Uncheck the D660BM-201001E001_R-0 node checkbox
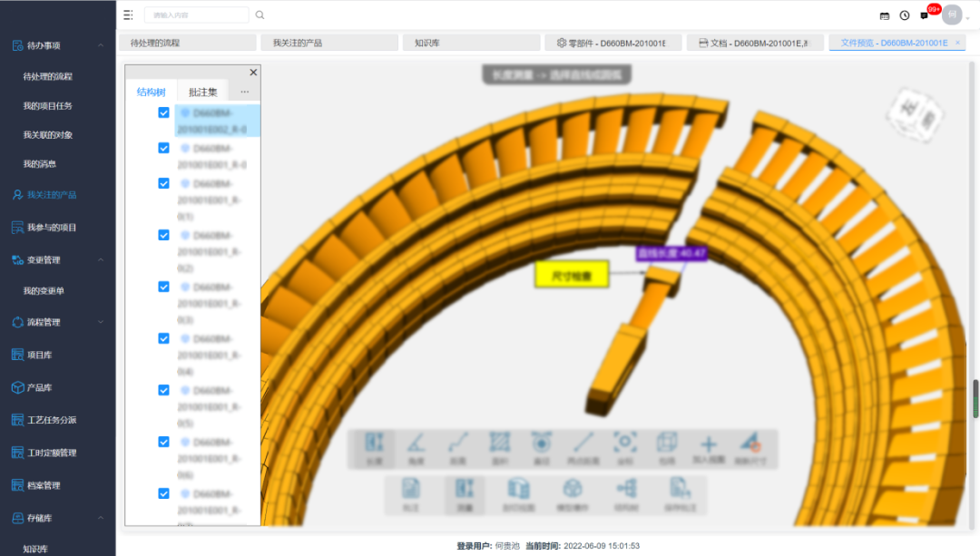The width and height of the screenshot is (980, 556). pos(163,148)
